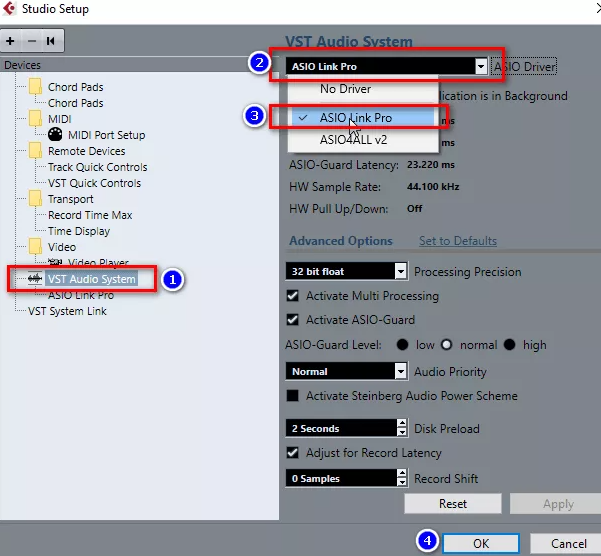Screen dimensions: 601x556
Task: Click Disk Preload increase arrow
Action: [402, 423]
